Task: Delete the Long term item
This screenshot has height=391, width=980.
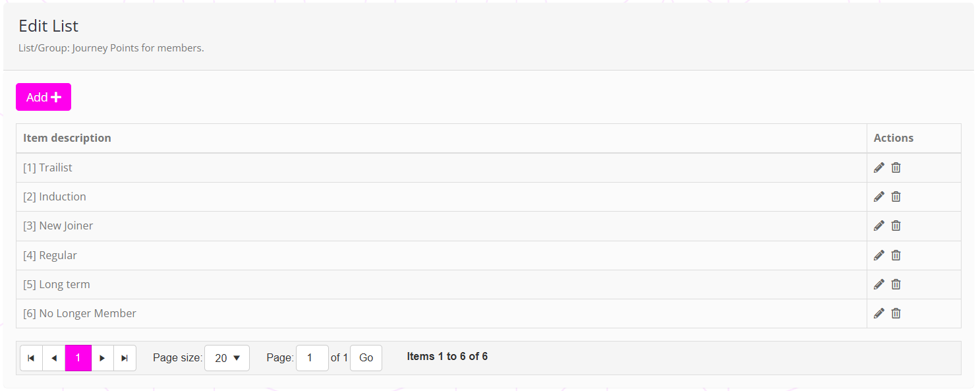Action: tap(896, 284)
